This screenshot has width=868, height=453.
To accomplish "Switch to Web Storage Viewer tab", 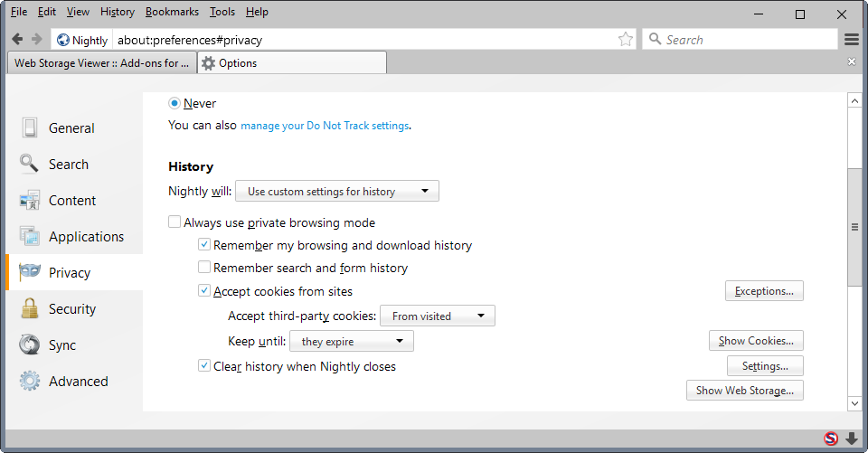I will (x=102, y=63).
